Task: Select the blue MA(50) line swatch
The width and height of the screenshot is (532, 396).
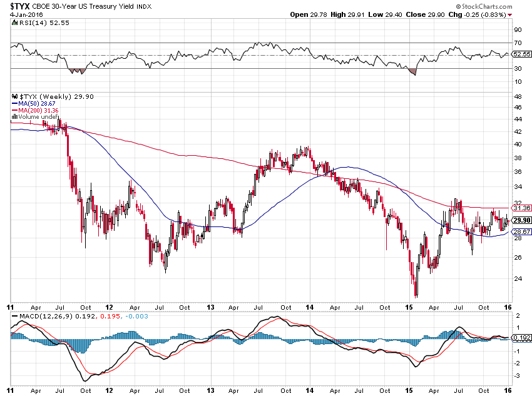Action: coord(14,103)
